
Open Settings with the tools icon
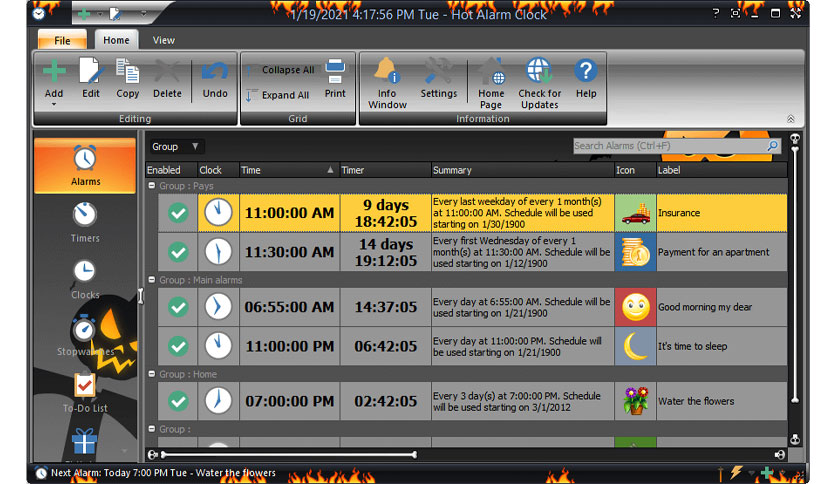[x=438, y=79]
